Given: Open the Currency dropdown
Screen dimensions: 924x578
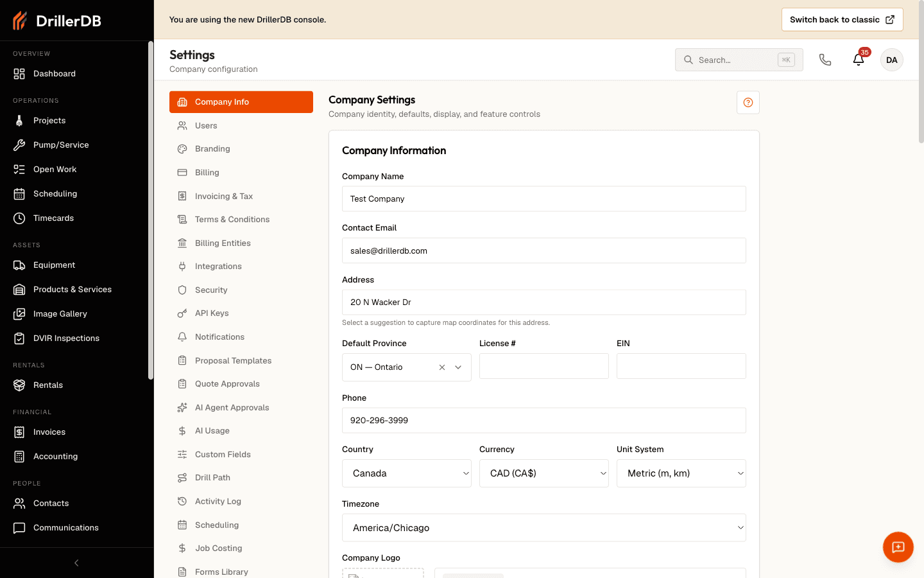Looking at the screenshot, I should (x=544, y=473).
